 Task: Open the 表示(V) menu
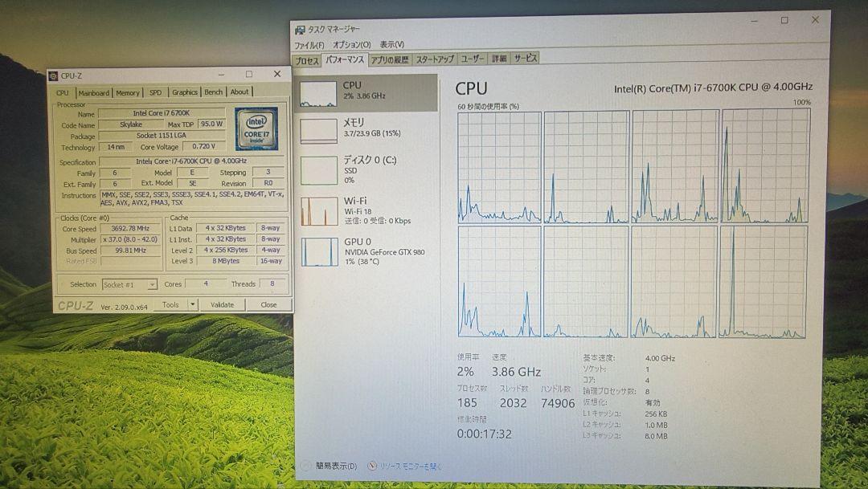click(x=392, y=44)
